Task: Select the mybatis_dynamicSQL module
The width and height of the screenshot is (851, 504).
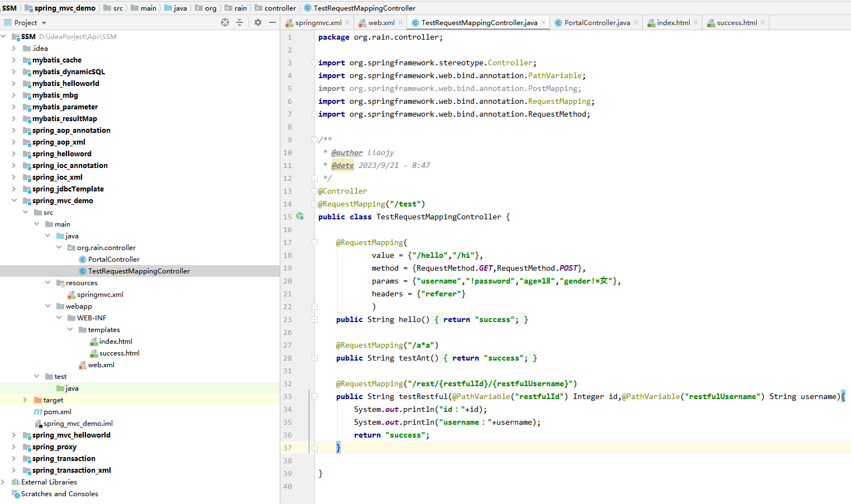Action: [x=69, y=72]
